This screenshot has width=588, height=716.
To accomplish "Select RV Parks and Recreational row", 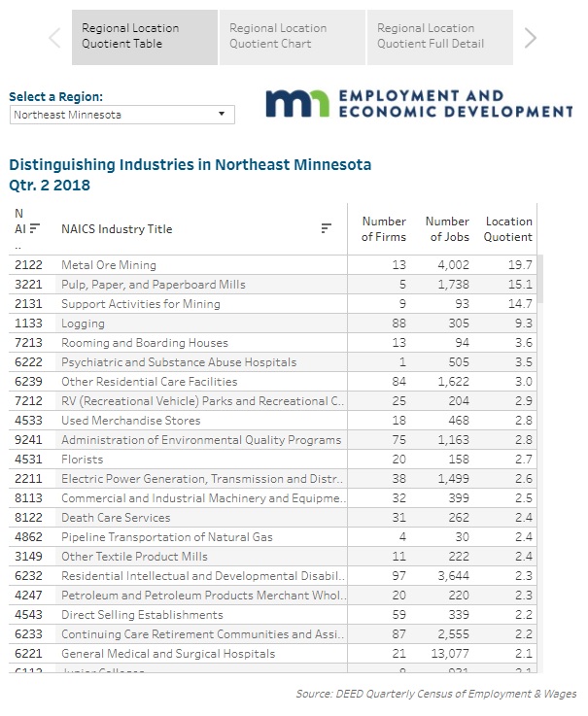I will click(273, 401).
